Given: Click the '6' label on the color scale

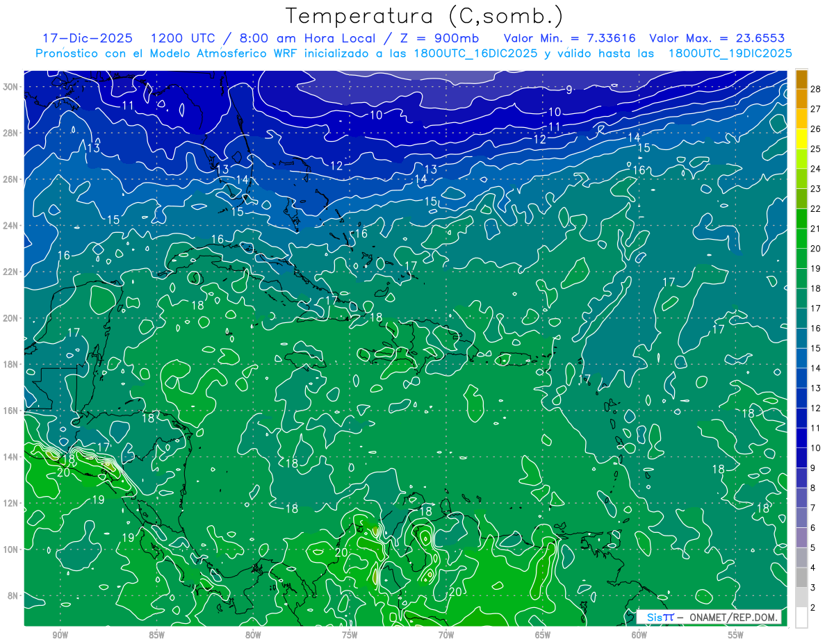Looking at the screenshot, I should tap(814, 528).
